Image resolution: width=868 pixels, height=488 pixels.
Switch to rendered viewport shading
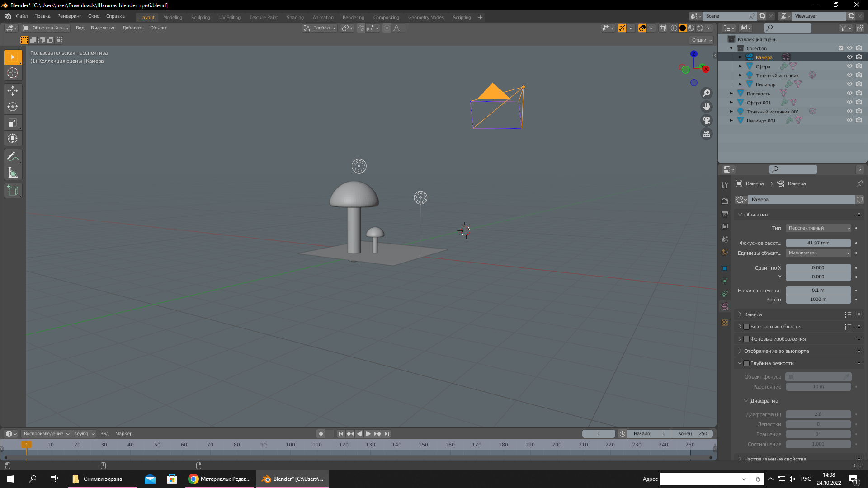pyautogui.click(x=700, y=28)
